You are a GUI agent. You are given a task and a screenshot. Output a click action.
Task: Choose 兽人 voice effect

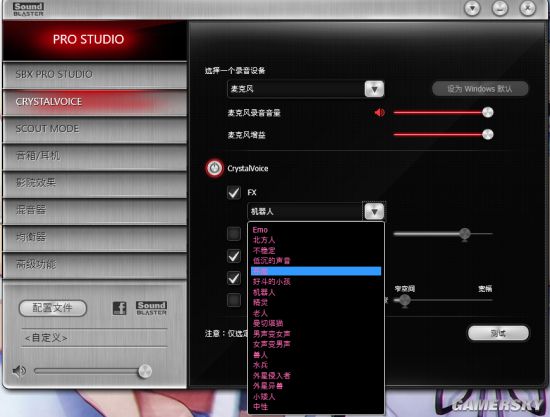tap(260, 355)
